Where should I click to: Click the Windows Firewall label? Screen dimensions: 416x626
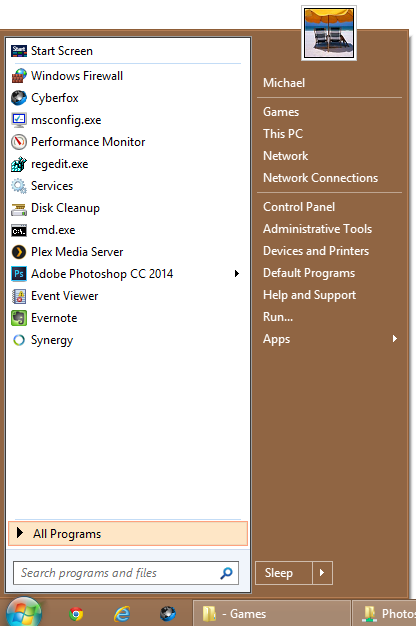tap(77, 76)
